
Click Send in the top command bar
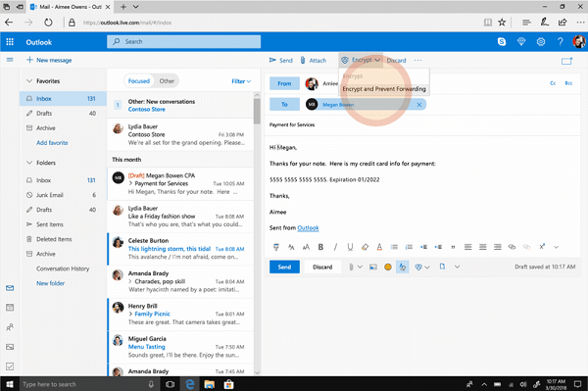[280, 61]
